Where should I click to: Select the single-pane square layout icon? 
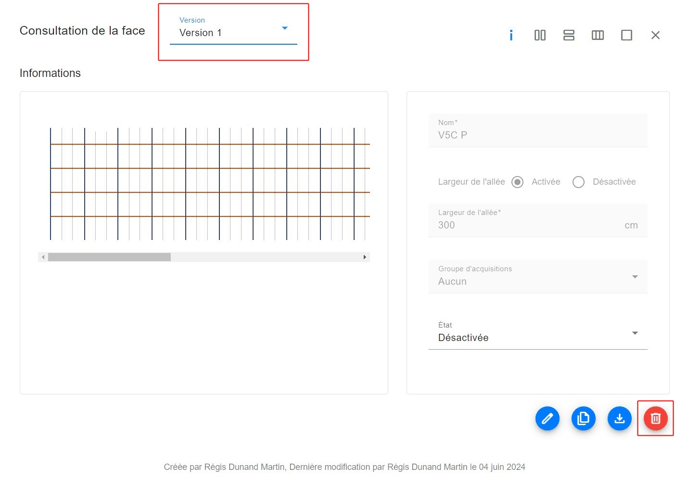(x=627, y=35)
